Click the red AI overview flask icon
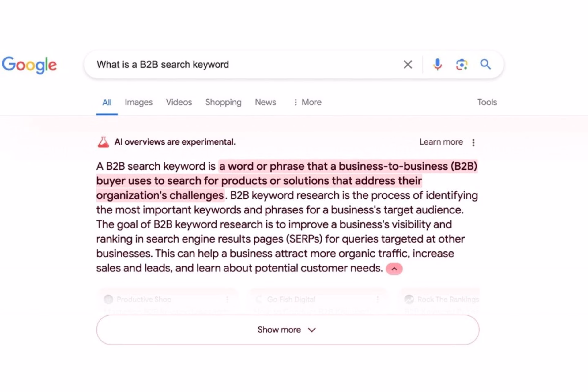This screenshot has height=392, width=588. coord(103,142)
